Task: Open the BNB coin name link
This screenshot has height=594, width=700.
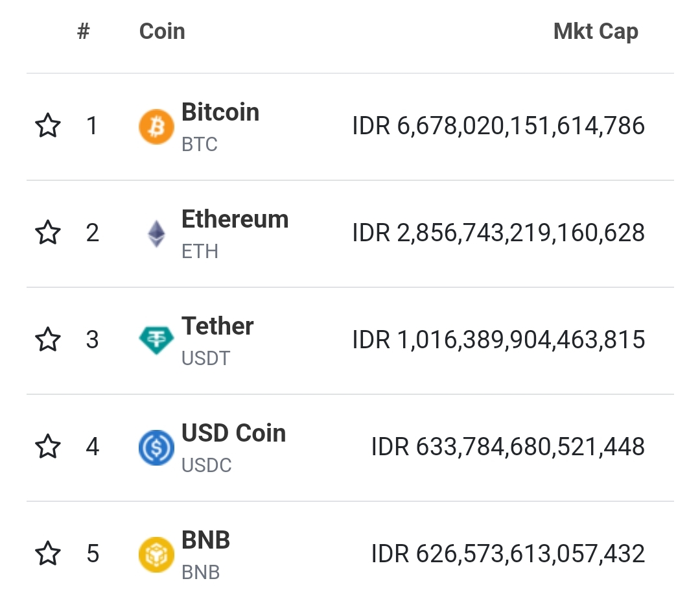Action: tap(205, 540)
